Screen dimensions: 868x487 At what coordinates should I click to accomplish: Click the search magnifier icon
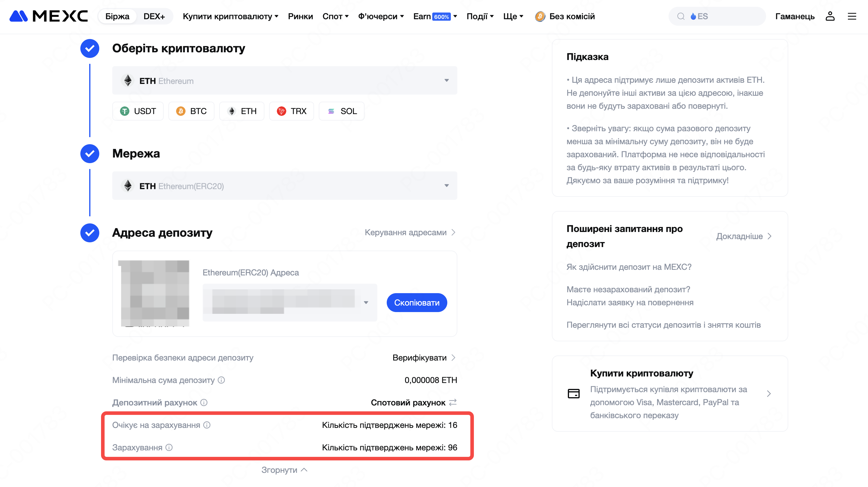point(681,16)
